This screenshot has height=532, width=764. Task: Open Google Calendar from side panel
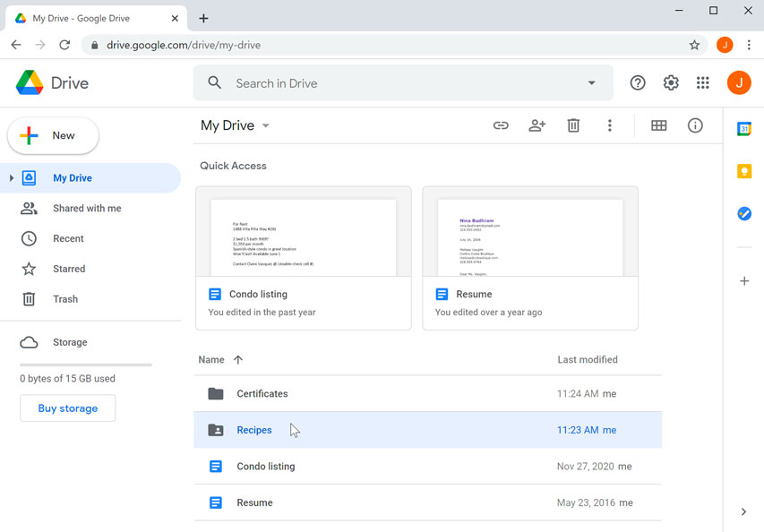[x=744, y=128]
